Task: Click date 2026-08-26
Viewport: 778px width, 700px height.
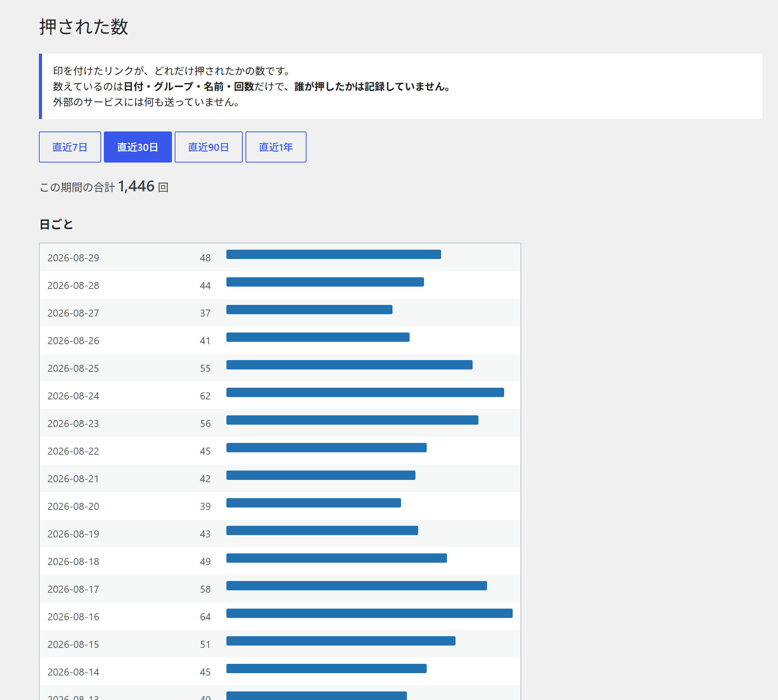Action: click(73, 341)
